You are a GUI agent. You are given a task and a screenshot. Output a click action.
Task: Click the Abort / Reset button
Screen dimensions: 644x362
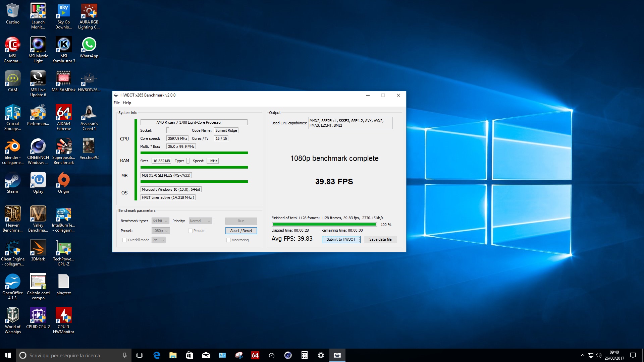(241, 231)
